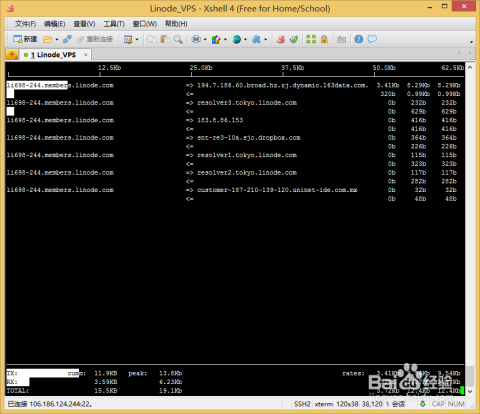
Task: Click the Encoding globe icon
Action: click(237, 39)
